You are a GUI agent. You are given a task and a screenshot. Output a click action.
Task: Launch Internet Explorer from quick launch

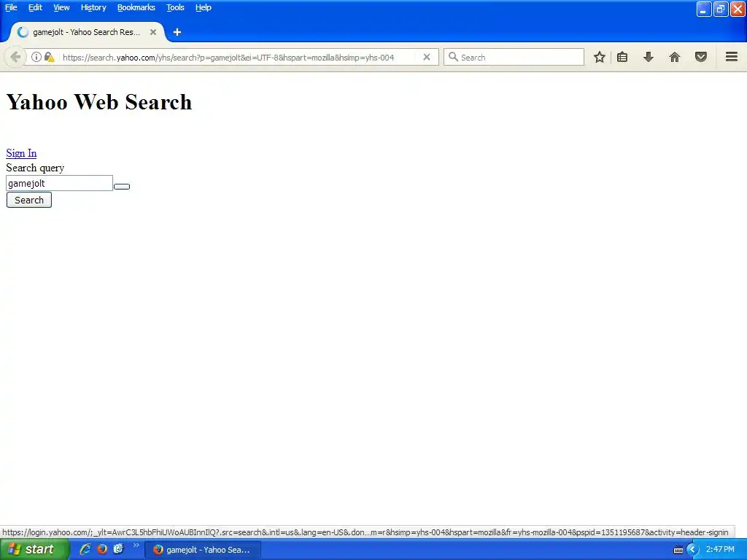[x=85, y=549]
